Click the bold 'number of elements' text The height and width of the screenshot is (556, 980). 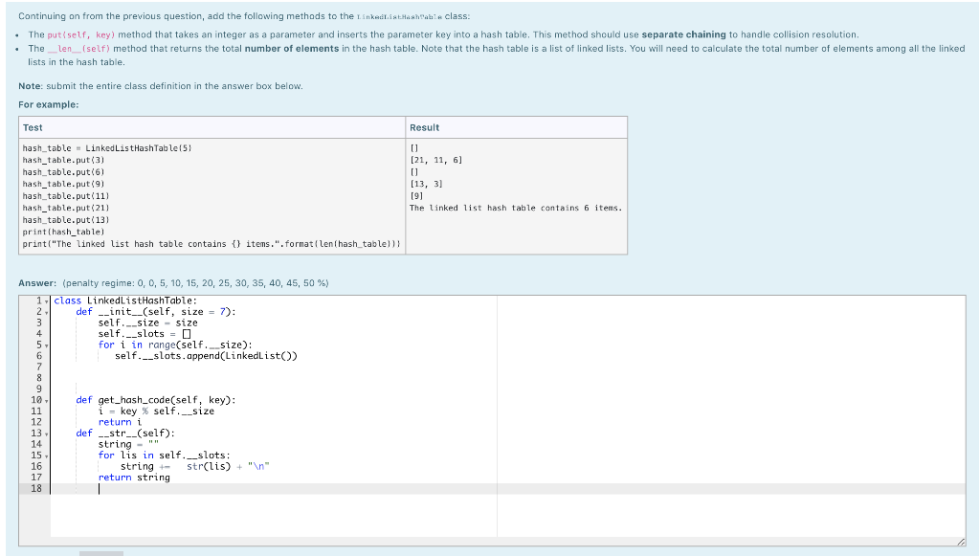coord(292,49)
